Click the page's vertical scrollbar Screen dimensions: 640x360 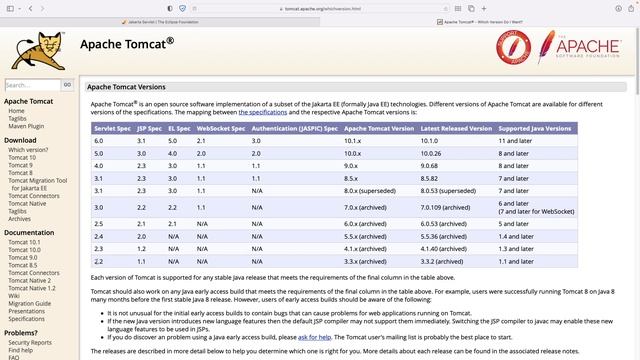[637, 61]
